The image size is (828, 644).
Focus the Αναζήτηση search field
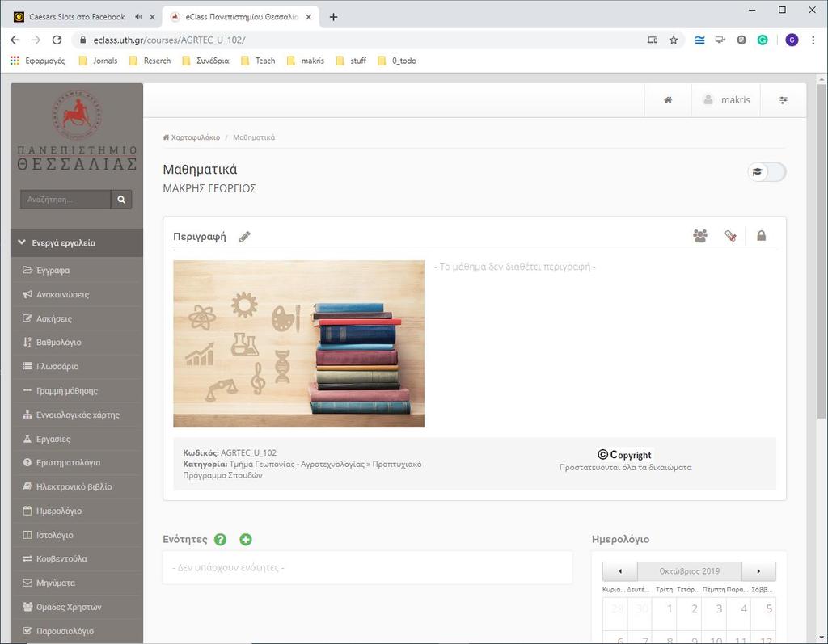point(65,200)
